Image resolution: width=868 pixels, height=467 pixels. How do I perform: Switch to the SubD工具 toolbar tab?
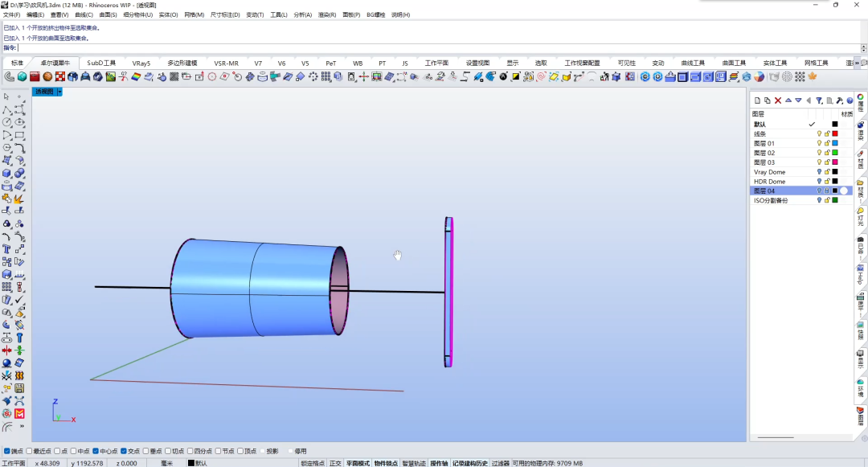tap(101, 63)
